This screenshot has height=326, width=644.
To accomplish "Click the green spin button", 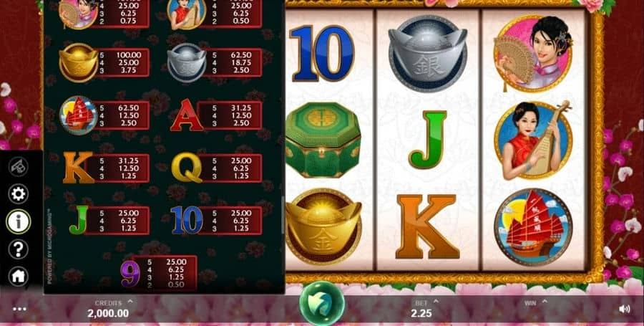I will point(321,303).
